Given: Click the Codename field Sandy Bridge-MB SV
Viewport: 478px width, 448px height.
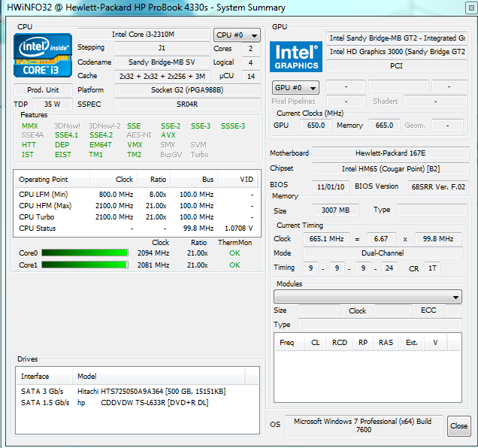Looking at the screenshot, I should coord(162,62).
